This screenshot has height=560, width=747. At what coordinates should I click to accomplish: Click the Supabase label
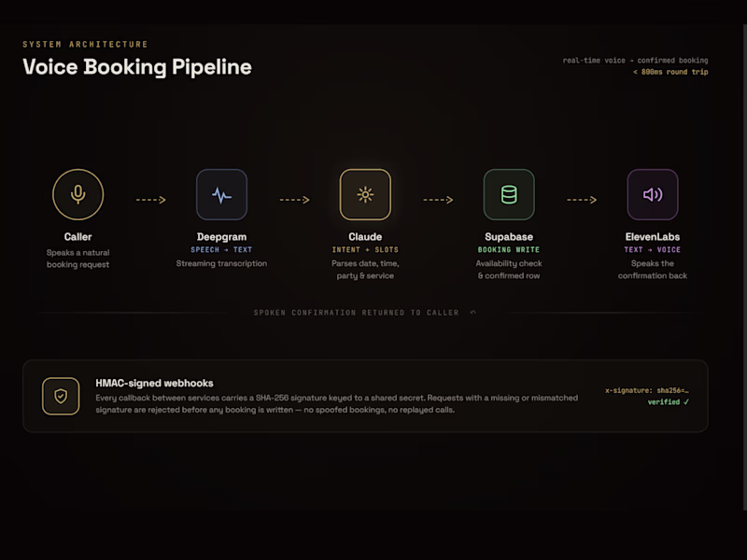point(509,237)
